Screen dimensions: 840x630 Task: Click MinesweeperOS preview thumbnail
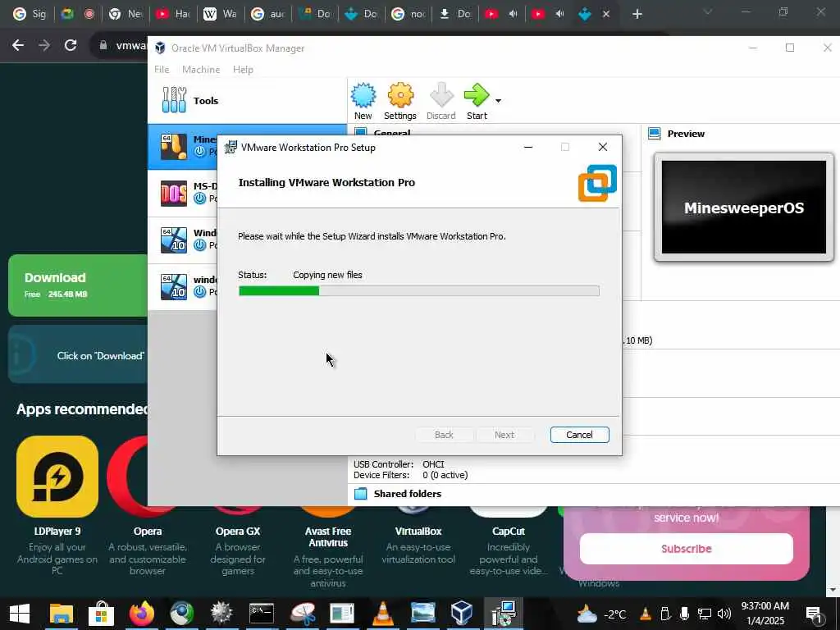click(x=743, y=208)
